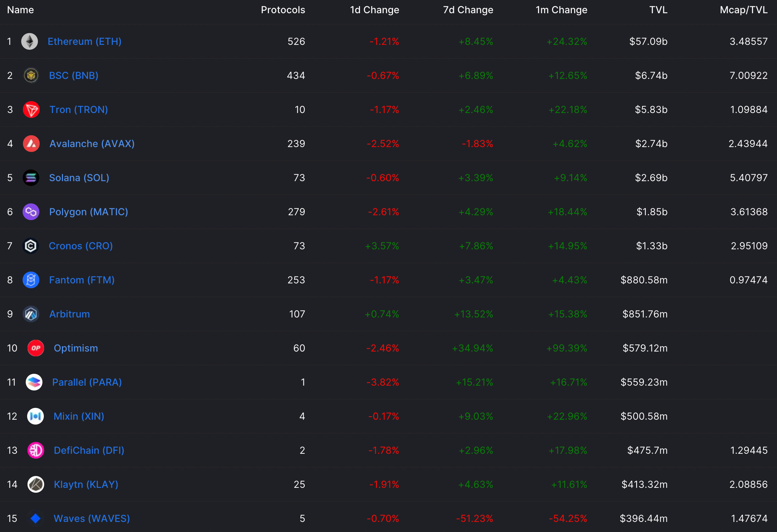Click the red Tron logo icon
Image resolution: width=777 pixels, height=532 pixels.
(x=31, y=110)
